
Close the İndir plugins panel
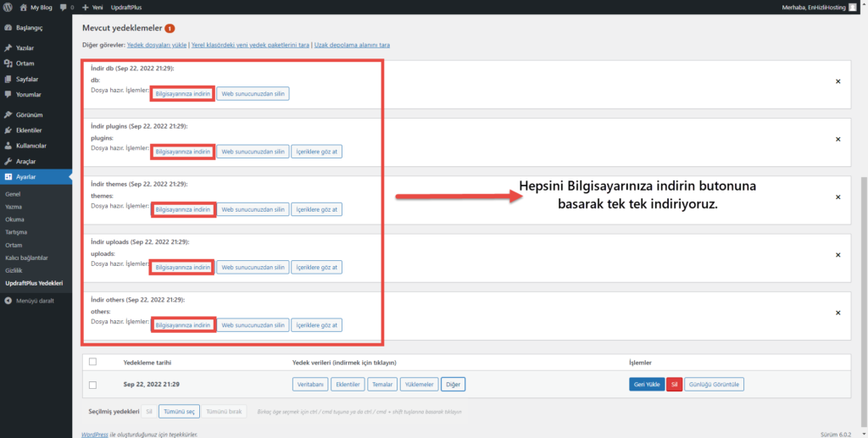pos(837,139)
